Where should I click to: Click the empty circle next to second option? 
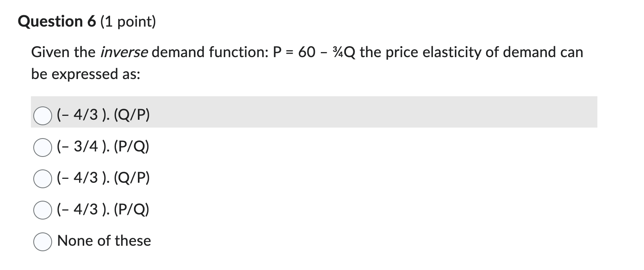pyautogui.click(x=42, y=147)
